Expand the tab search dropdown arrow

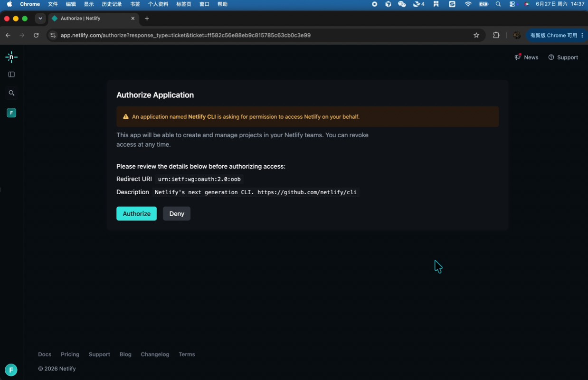(x=40, y=19)
